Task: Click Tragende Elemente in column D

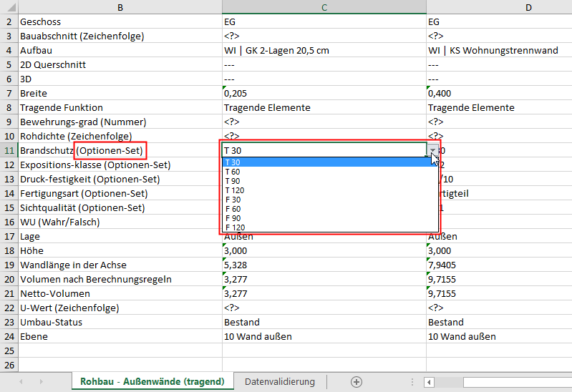Action: [x=499, y=107]
